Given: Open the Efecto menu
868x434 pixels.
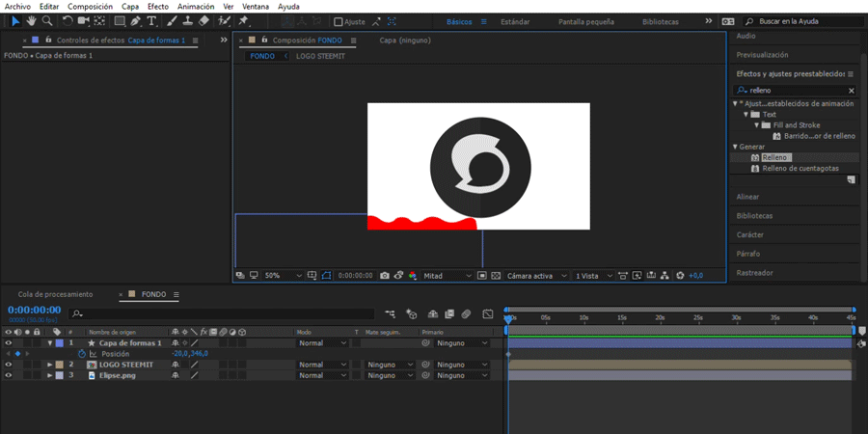Looking at the screenshot, I should coord(157,6).
